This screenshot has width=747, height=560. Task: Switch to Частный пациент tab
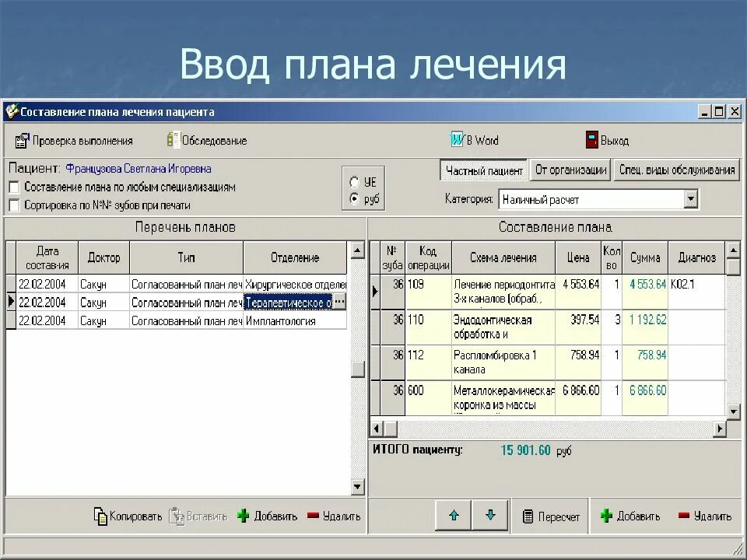pyautogui.click(x=483, y=170)
